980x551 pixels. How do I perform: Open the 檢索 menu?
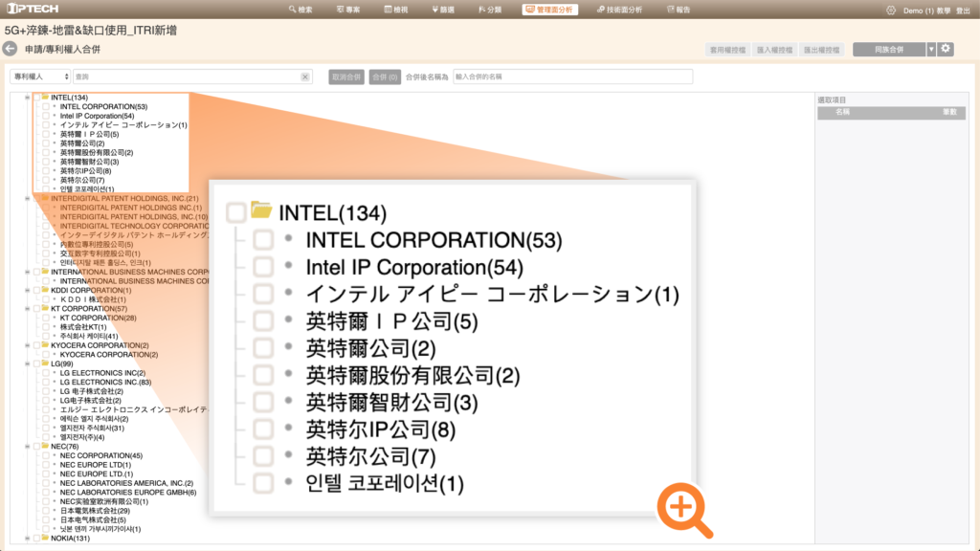pos(301,10)
